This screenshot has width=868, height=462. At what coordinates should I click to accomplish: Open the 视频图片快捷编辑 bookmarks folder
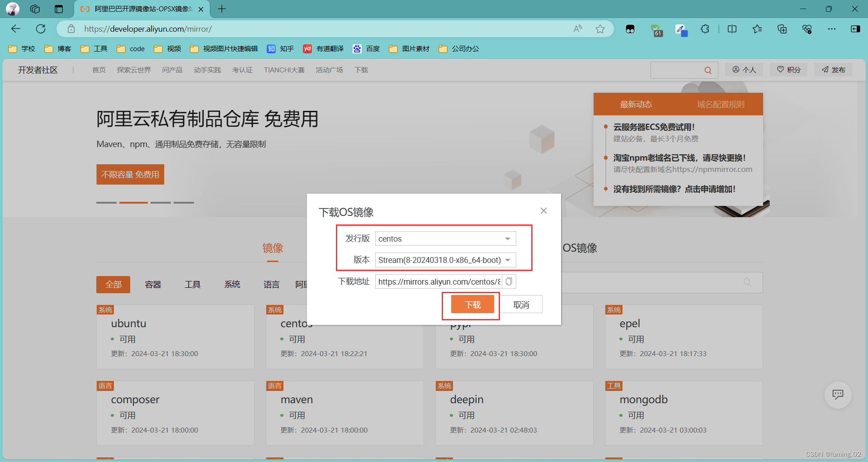pos(224,49)
